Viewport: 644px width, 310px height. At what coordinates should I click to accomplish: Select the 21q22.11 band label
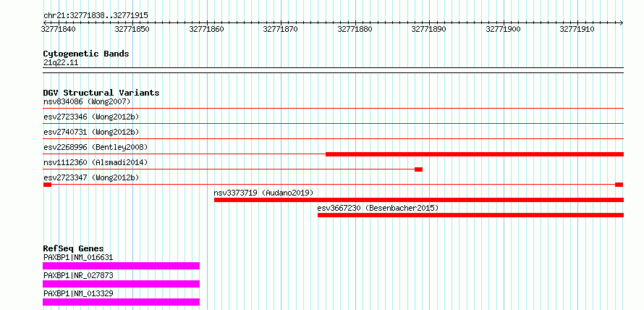tap(61, 63)
